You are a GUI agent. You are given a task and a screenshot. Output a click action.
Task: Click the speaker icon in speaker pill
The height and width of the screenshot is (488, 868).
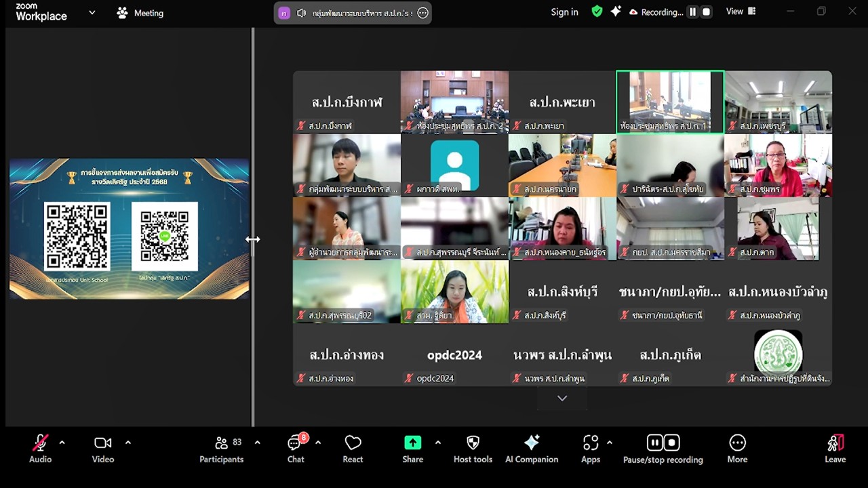pos(301,13)
